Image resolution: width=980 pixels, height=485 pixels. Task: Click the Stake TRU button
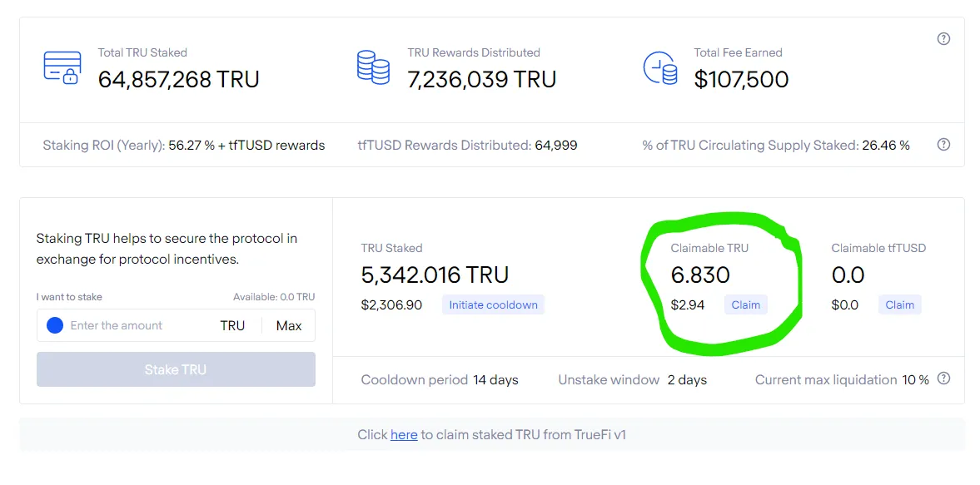(176, 369)
